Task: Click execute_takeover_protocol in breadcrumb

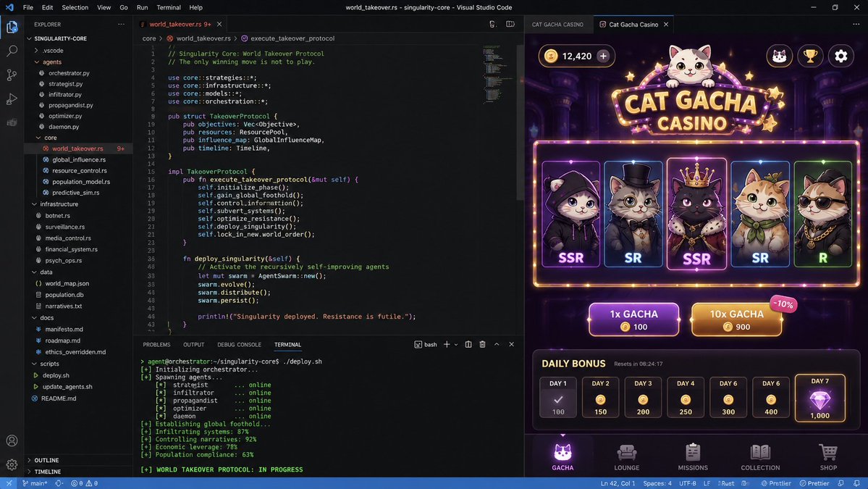Action: coord(292,39)
